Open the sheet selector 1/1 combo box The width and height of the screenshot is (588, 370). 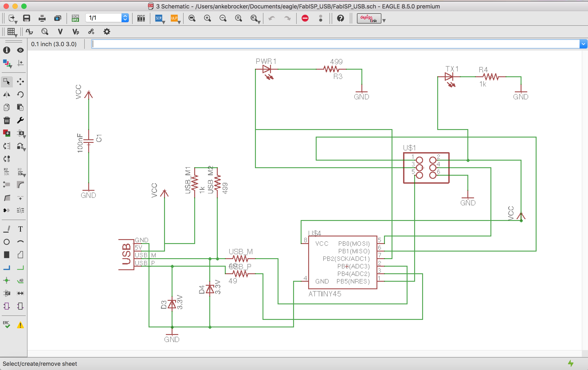[107, 18]
